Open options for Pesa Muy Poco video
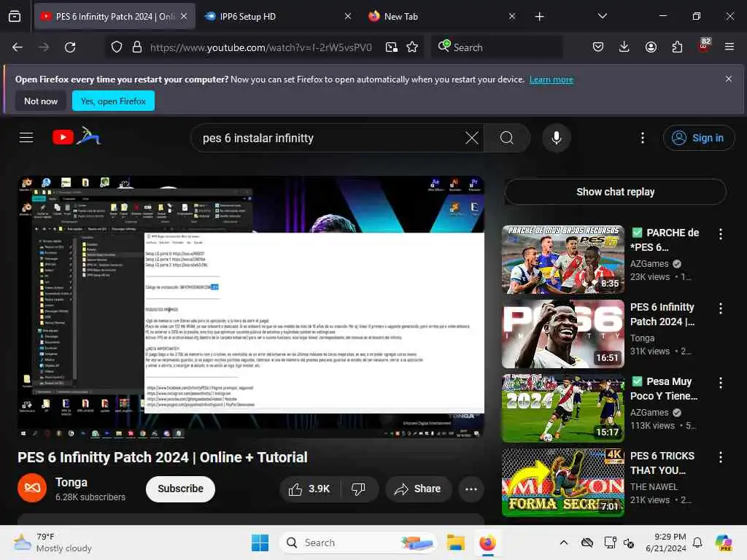The height and width of the screenshot is (560, 747). click(x=721, y=382)
